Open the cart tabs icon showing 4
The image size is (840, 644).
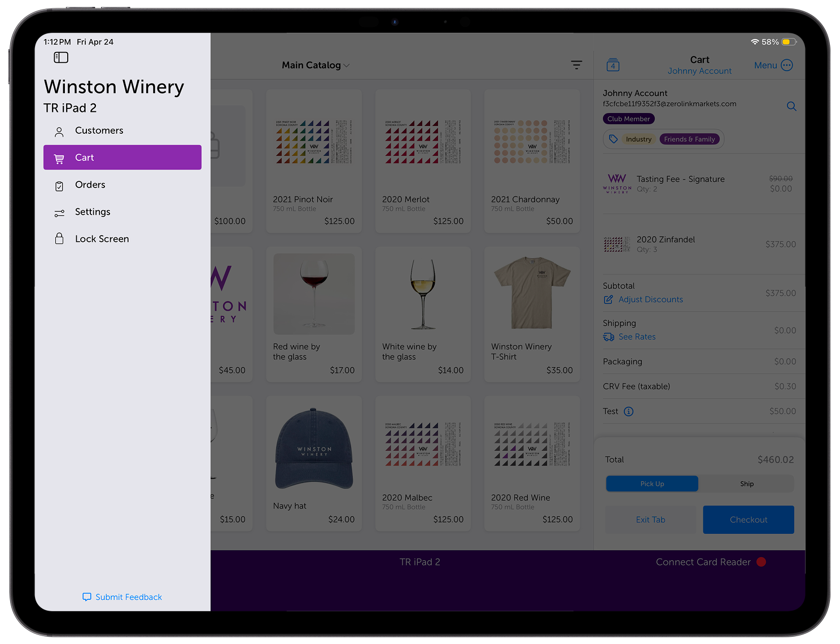(613, 65)
